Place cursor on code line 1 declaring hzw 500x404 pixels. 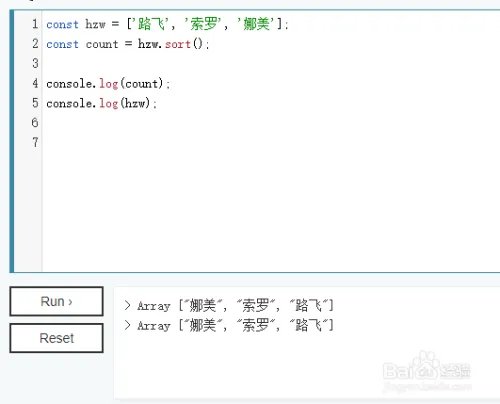click(x=167, y=24)
